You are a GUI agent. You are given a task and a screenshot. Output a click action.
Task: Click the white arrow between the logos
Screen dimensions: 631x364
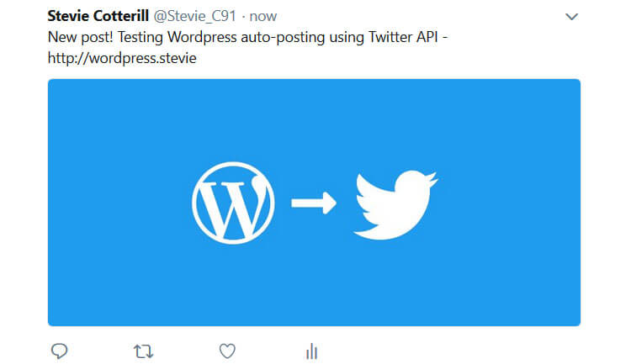point(314,203)
